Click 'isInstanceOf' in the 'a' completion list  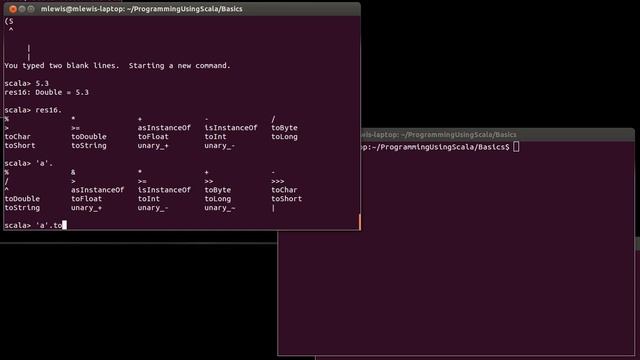pos(164,190)
